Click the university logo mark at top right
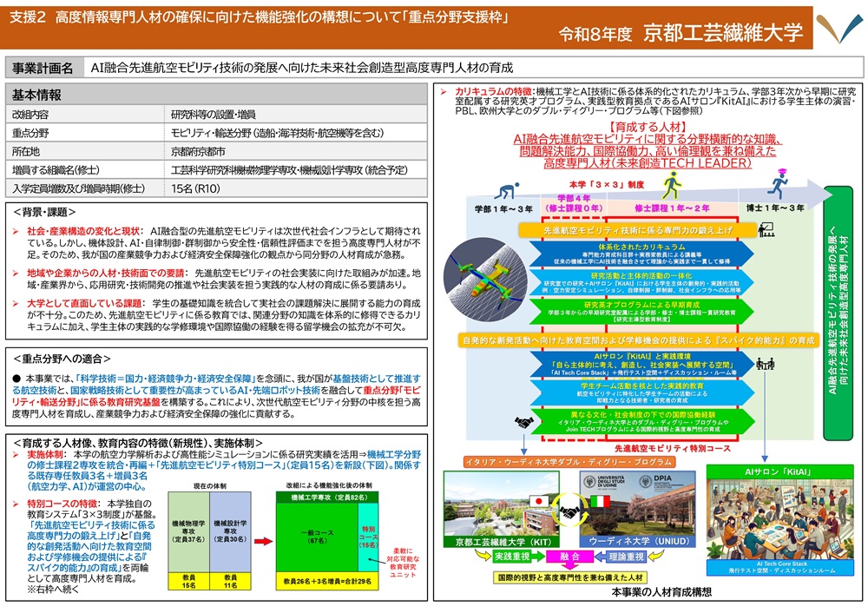The height and width of the screenshot is (613, 868). click(838, 28)
